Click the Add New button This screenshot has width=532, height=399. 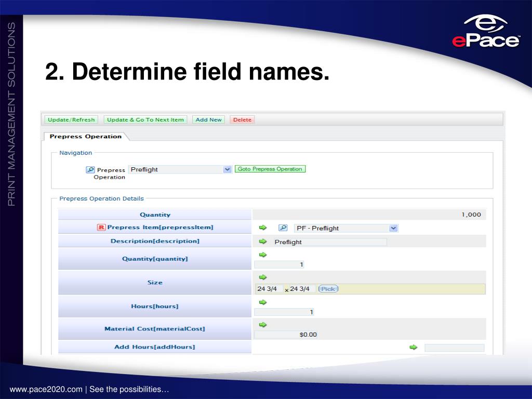point(208,120)
